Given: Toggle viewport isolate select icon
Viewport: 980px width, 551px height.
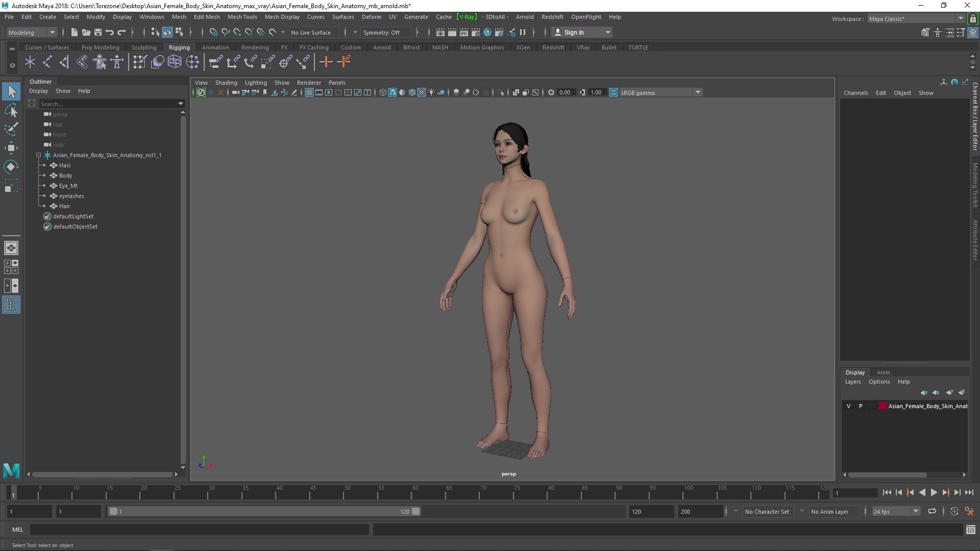Looking at the screenshot, I should (x=501, y=92).
